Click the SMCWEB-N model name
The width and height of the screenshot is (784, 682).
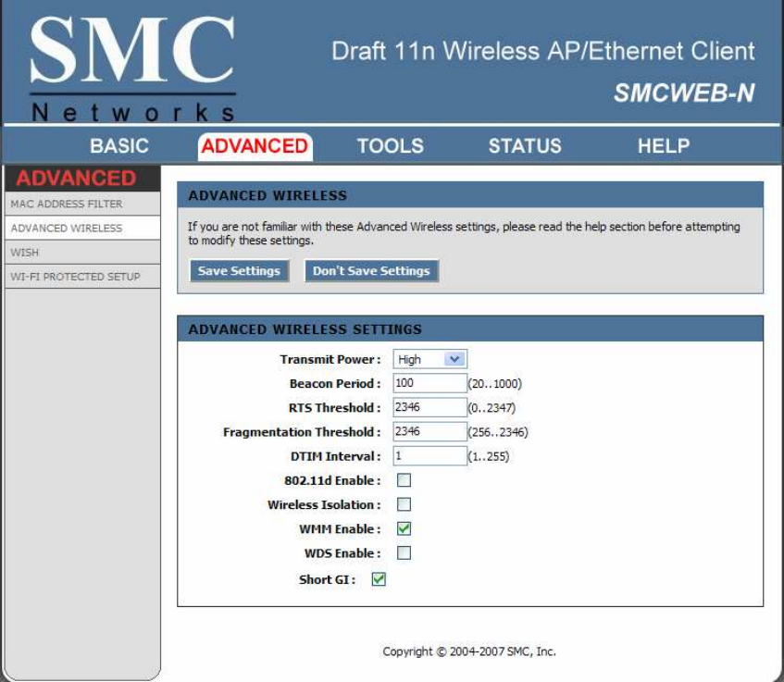coord(684,93)
